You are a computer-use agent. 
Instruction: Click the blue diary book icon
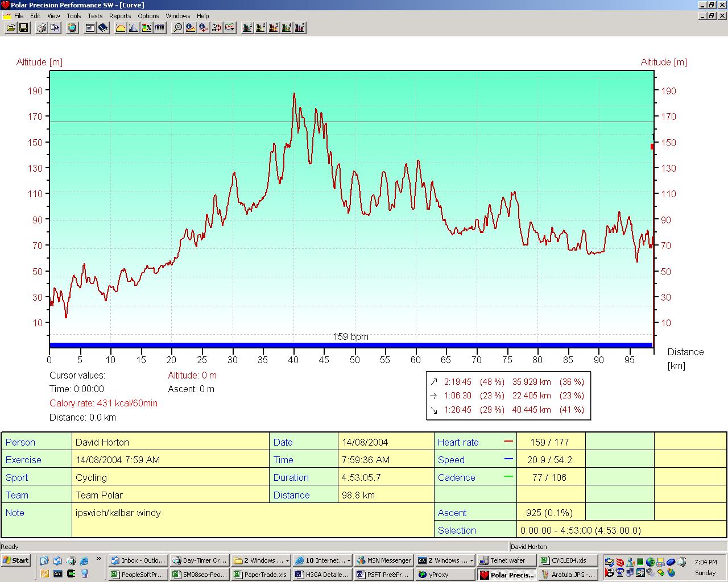pyautogui.click(x=103, y=27)
